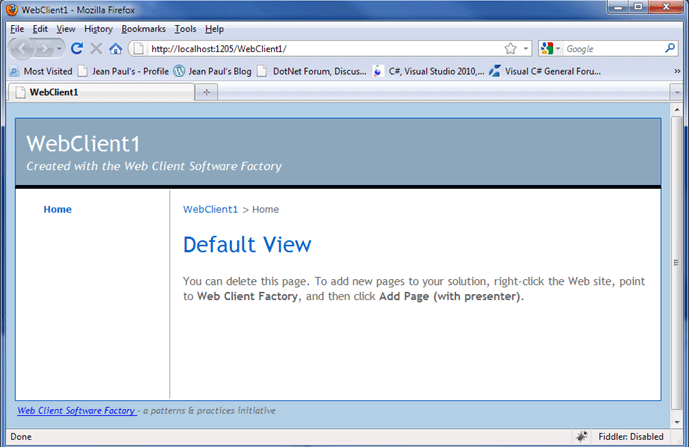Click the vertical scrollbar thumb
This screenshot has height=447, width=689.
point(677,263)
